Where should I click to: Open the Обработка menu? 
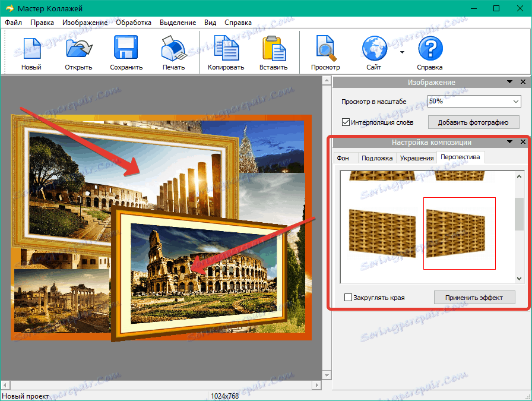134,23
